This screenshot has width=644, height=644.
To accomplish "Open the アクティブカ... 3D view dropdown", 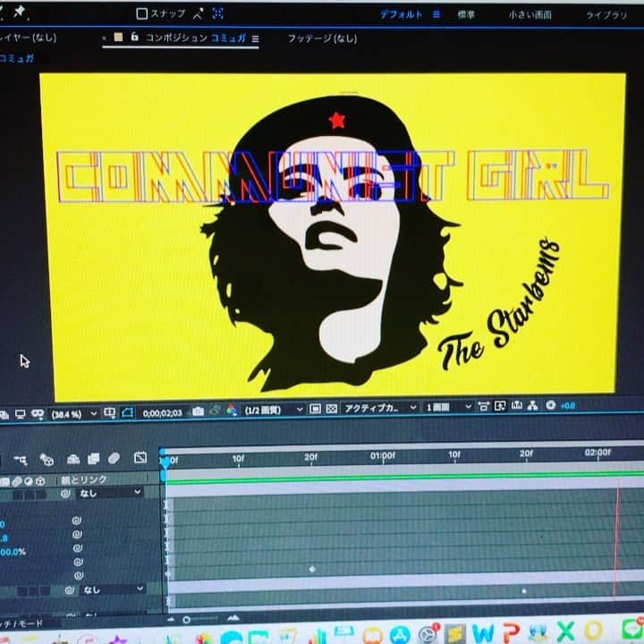I will [x=380, y=408].
